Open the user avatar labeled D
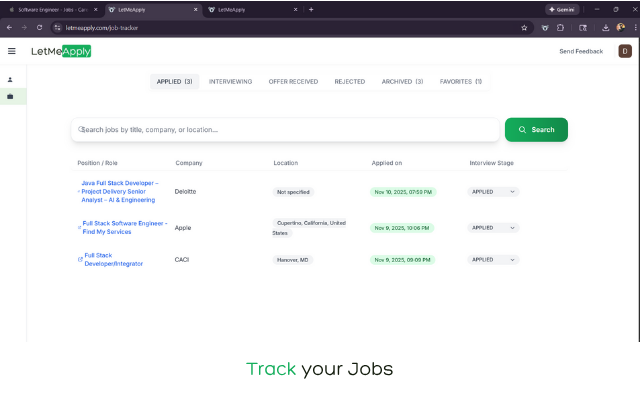Screen dimensions: 640x400 [x=624, y=51]
